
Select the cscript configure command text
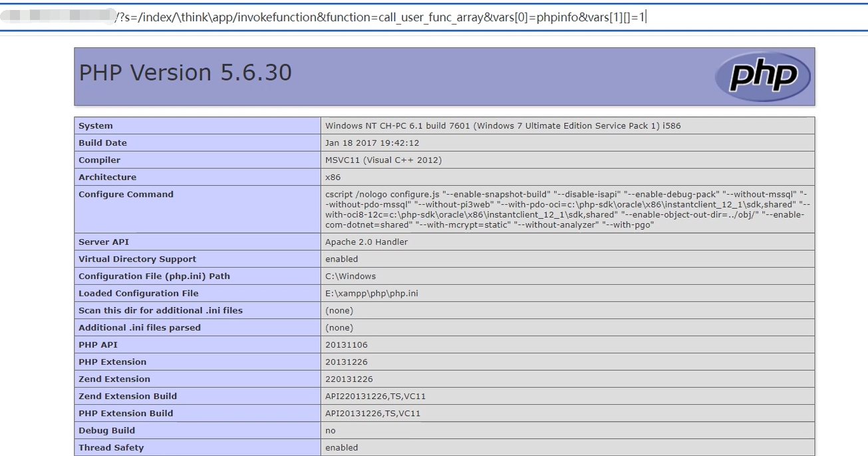[x=567, y=210]
